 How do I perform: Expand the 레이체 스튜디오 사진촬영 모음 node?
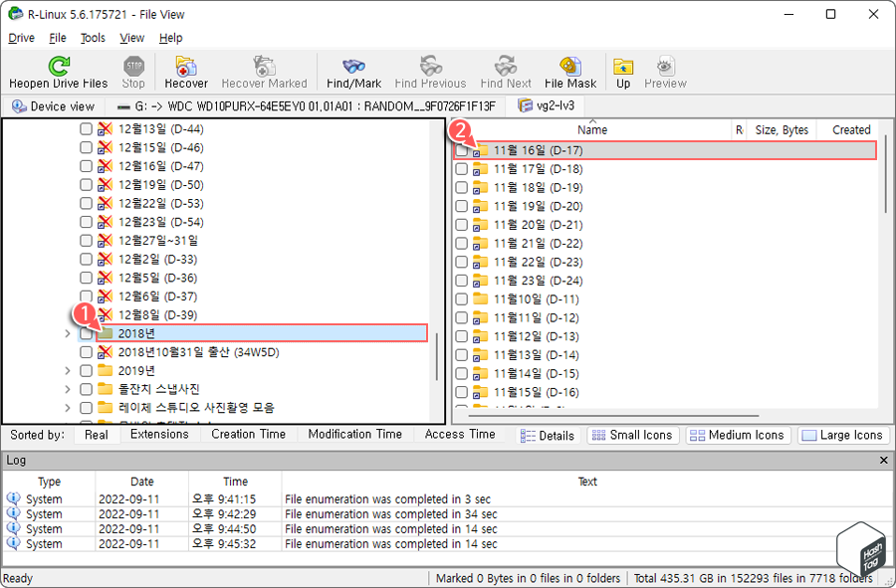pyautogui.click(x=67, y=407)
